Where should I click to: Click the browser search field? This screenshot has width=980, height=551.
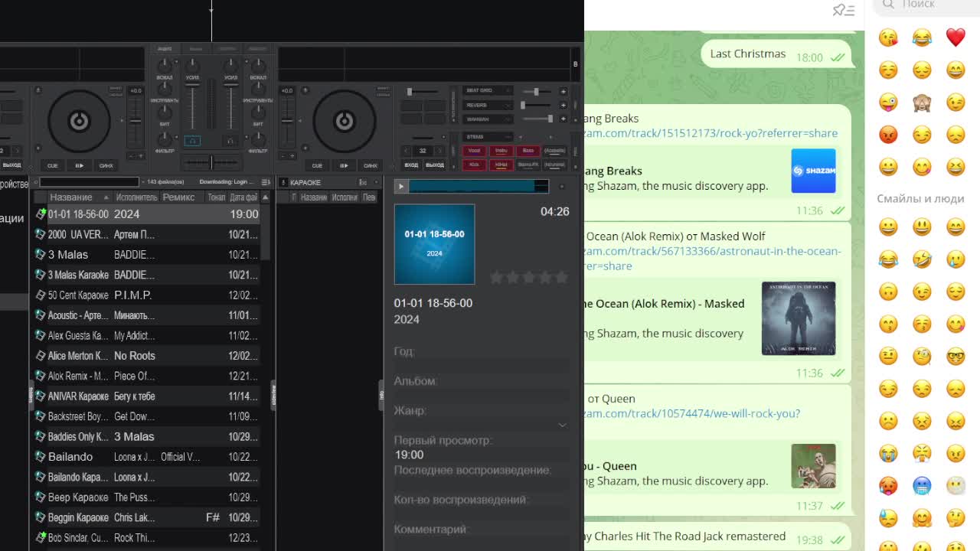click(90, 182)
